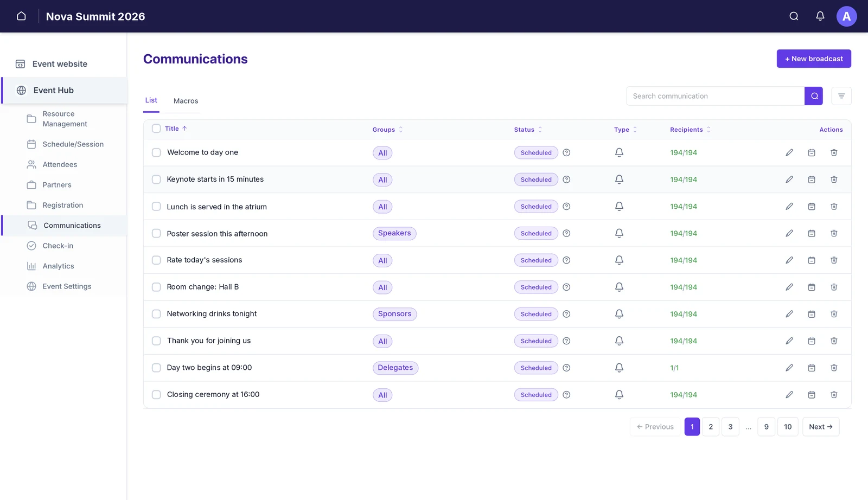Select Keynote starts in 15 minutes checkbox
Viewport: 868px width, 500px height.
pos(156,180)
